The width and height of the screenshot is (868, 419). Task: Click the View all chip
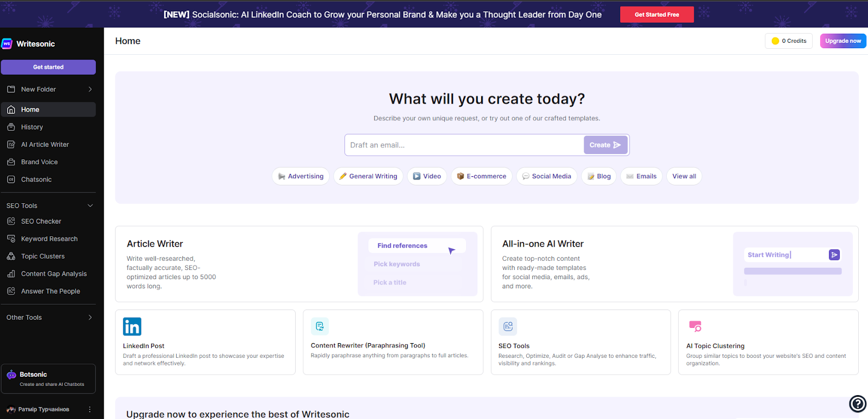point(684,176)
